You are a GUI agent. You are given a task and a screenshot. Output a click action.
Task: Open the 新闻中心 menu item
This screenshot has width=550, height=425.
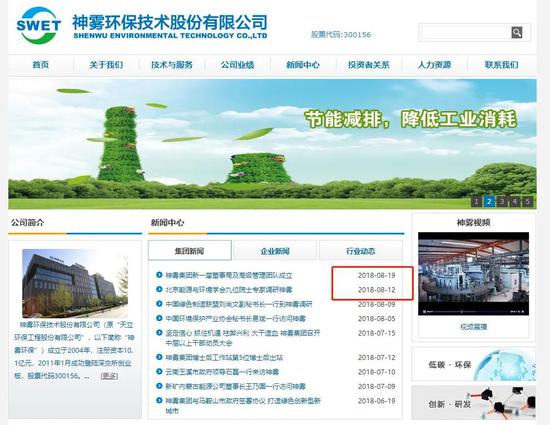tap(303, 65)
